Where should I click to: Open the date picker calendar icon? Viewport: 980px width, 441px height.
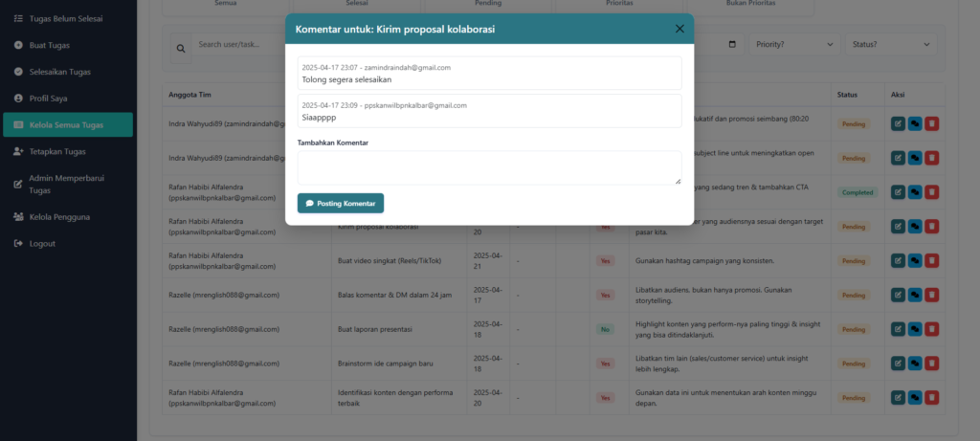pos(732,45)
